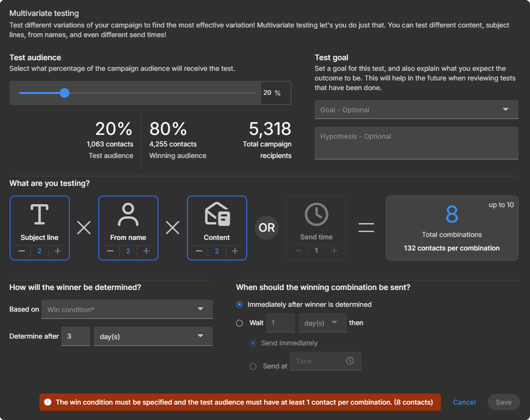Open the Goal - Optional dropdown

click(416, 109)
